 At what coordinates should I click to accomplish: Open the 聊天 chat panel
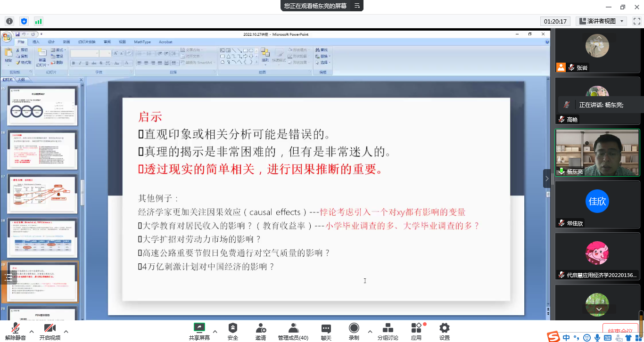[326, 331]
